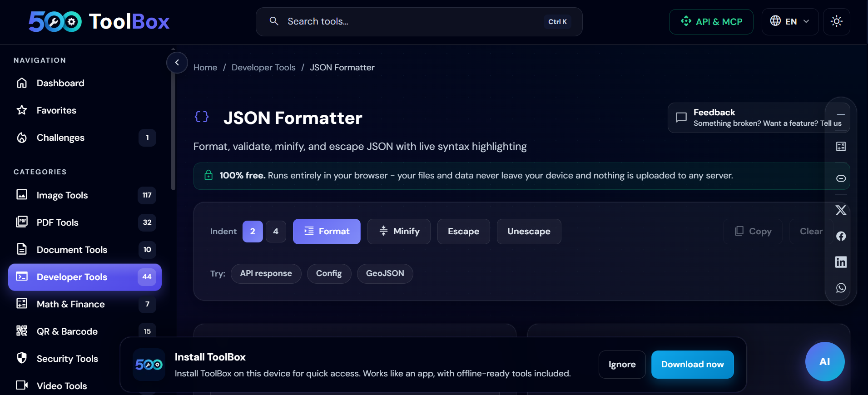
Task: Click the 500 icon in install banner
Action: pyautogui.click(x=149, y=365)
